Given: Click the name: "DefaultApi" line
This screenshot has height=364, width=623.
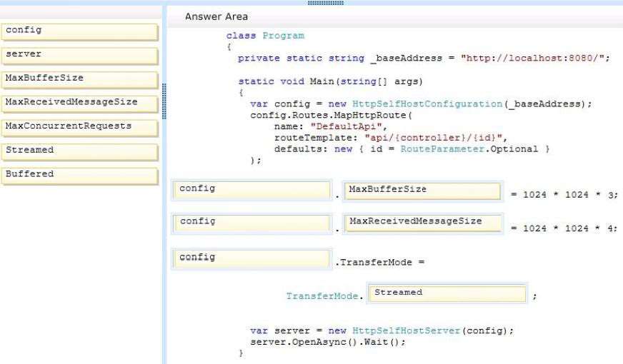Looking at the screenshot, I should (x=331, y=126).
